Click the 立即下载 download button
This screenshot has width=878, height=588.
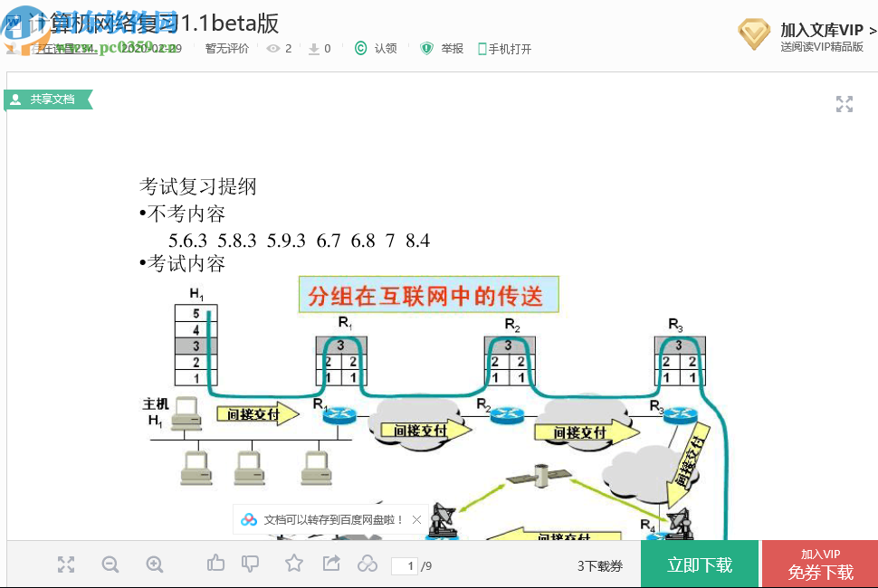pyautogui.click(x=699, y=563)
